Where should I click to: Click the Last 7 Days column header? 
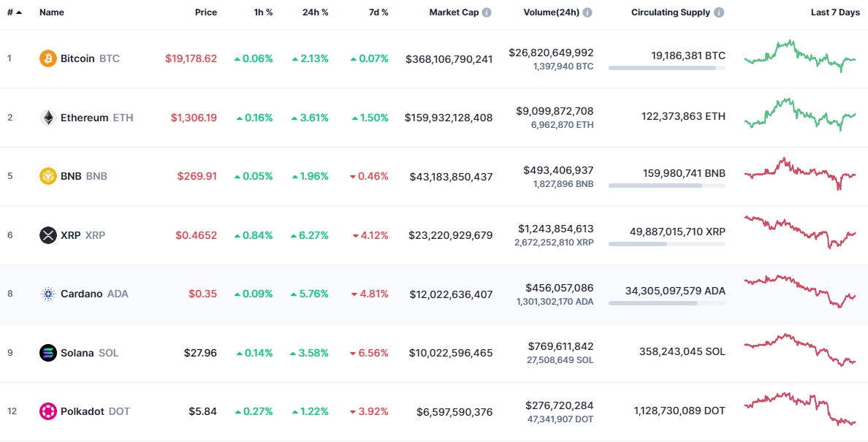835,12
